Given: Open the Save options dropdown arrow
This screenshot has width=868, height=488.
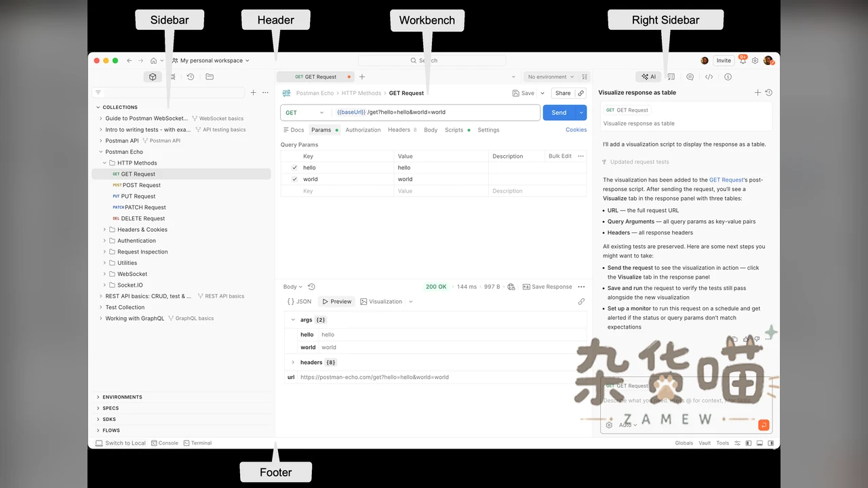Looking at the screenshot, I should click(x=542, y=93).
